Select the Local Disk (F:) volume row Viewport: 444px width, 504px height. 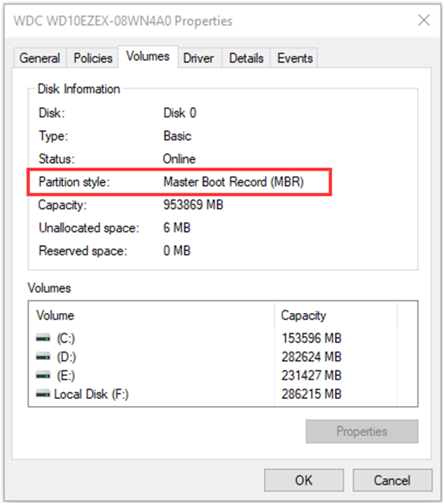(212, 393)
